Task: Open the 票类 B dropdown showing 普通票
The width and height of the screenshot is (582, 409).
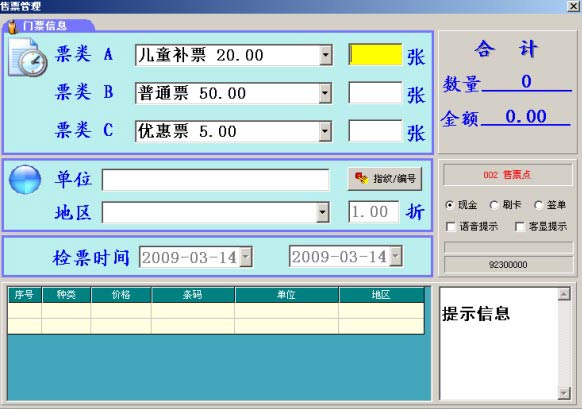Action: [326, 93]
